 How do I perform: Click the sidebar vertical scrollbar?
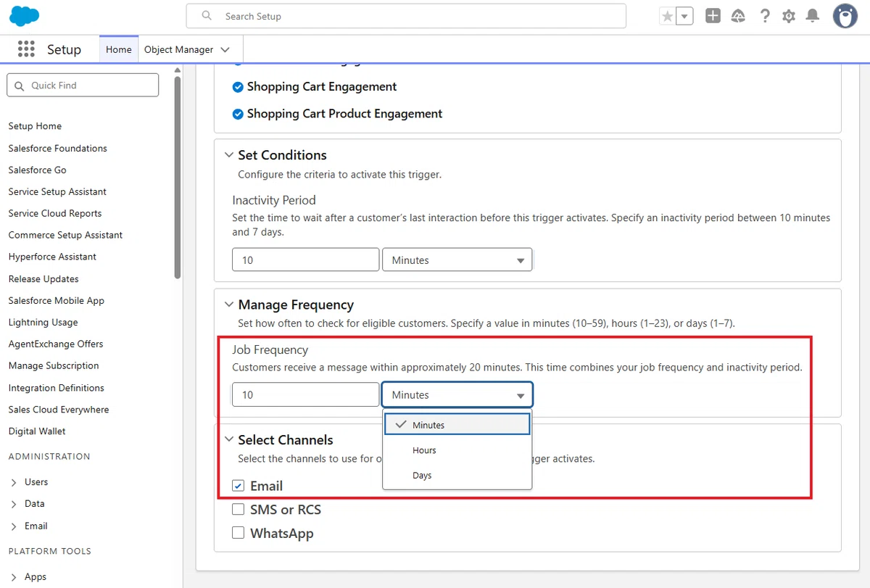(x=178, y=178)
